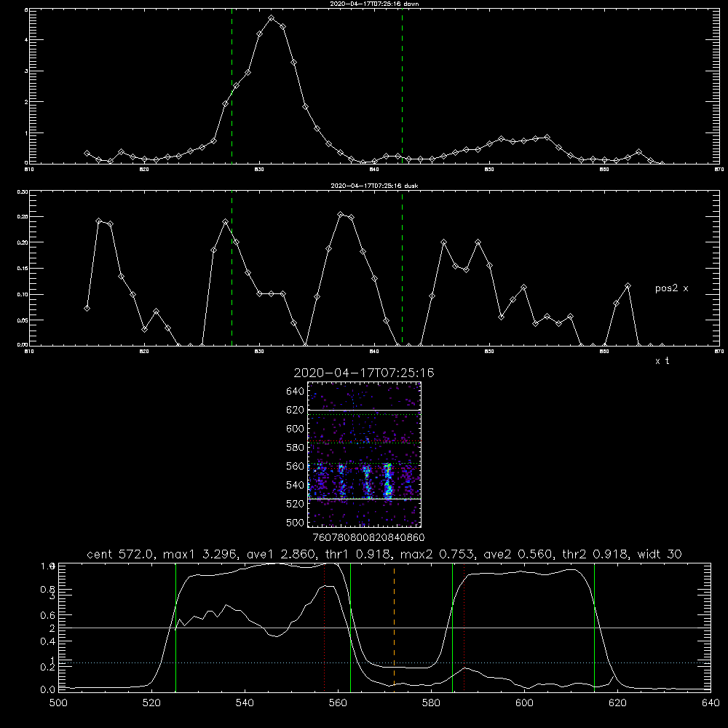Select the right green dashed line in dawn plot
Image resolution: width=728 pixels, height=728 pixels.
pos(402,86)
